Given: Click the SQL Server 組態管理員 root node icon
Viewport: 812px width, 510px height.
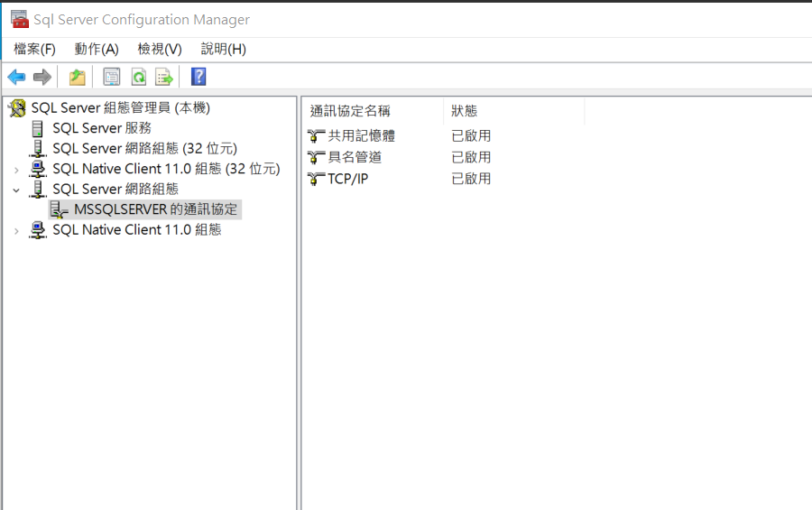Looking at the screenshot, I should (17, 107).
